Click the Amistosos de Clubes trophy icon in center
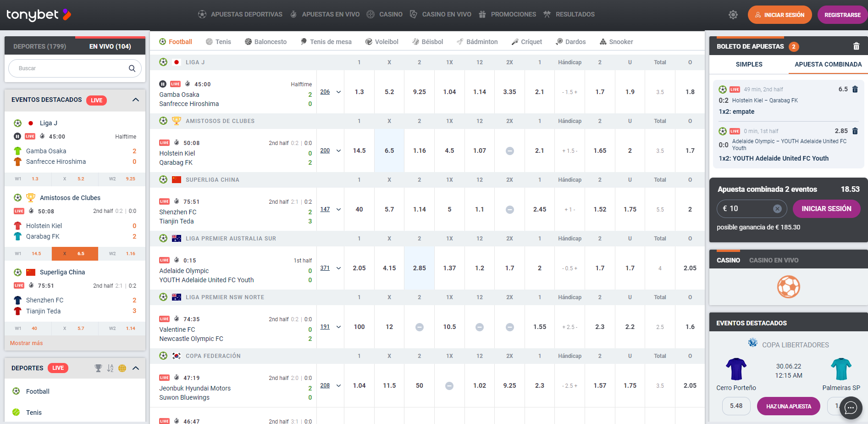This screenshot has height=424, width=868. pyautogui.click(x=177, y=121)
